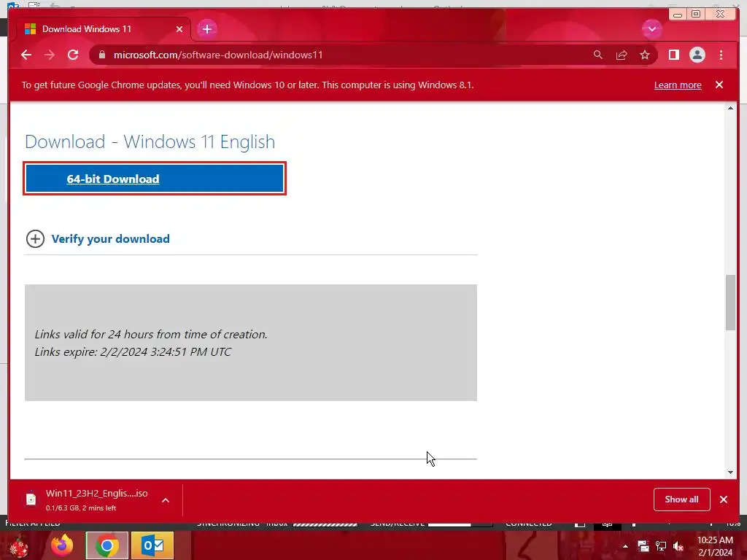The image size is (747, 560).
Task: Reload the Windows 11 download page
Action: [x=73, y=55]
